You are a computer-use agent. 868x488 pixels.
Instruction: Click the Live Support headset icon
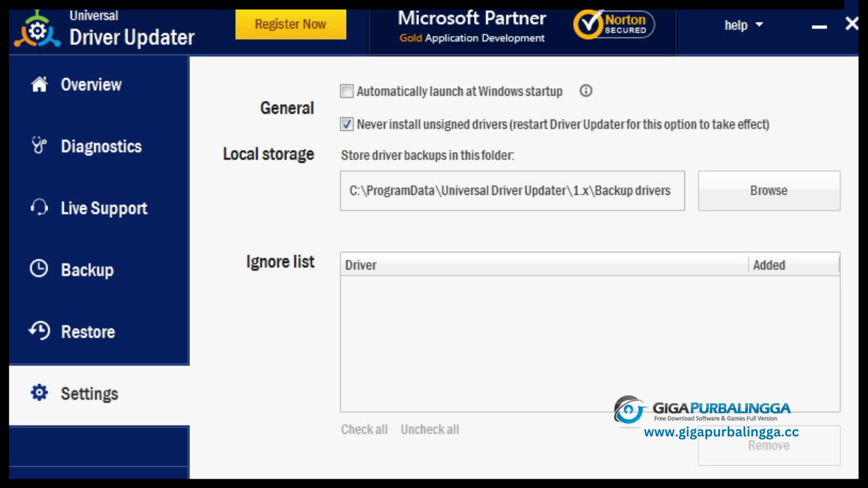[x=39, y=208]
